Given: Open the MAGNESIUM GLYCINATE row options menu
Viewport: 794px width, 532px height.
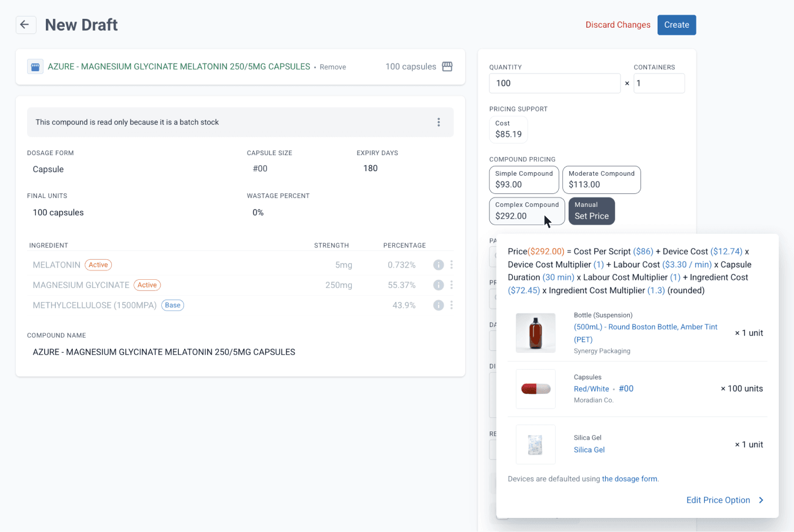Looking at the screenshot, I should click(452, 285).
